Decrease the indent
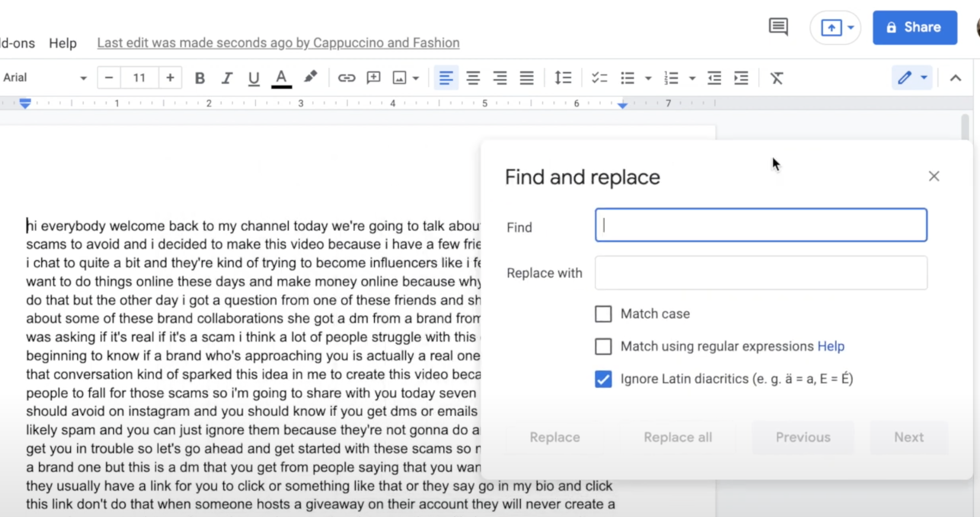The width and height of the screenshot is (980, 517). click(714, 78)
